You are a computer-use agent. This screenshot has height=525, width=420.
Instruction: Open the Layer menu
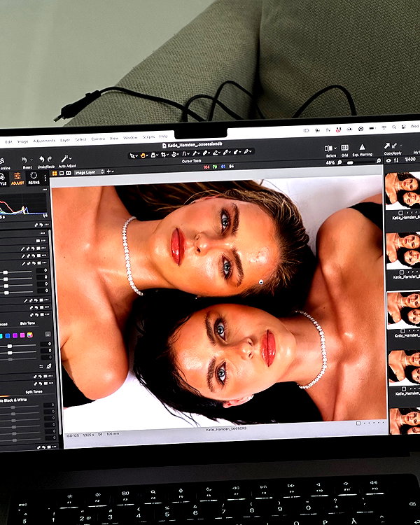(x=65, y=140)
